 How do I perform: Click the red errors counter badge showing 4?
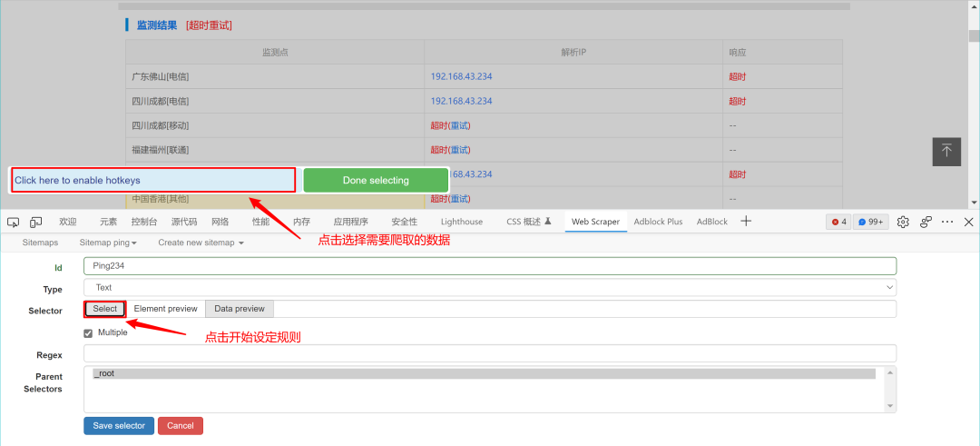[x=838, y=222]
